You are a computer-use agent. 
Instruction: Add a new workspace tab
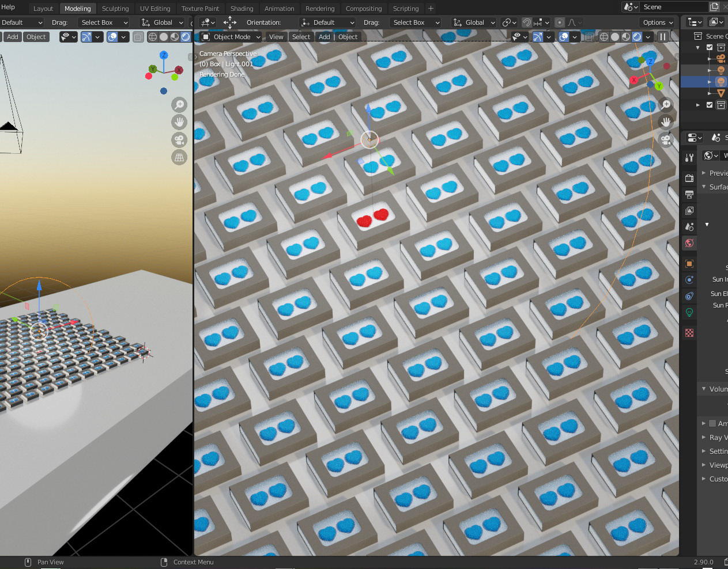431,9
